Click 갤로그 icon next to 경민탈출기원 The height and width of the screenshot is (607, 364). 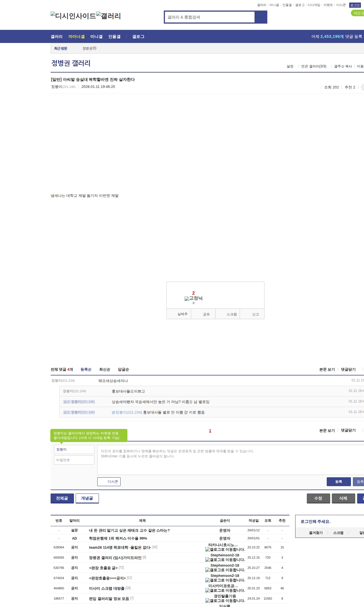click(208, 601)
